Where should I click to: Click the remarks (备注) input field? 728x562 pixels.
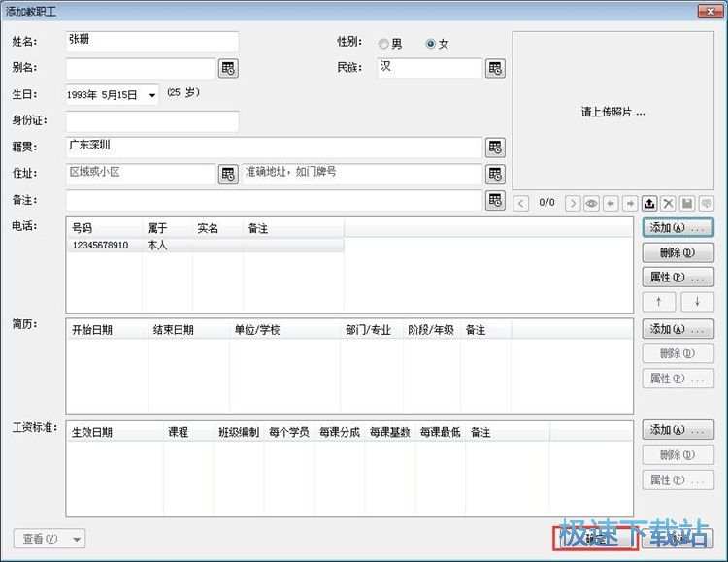(274, 201)
